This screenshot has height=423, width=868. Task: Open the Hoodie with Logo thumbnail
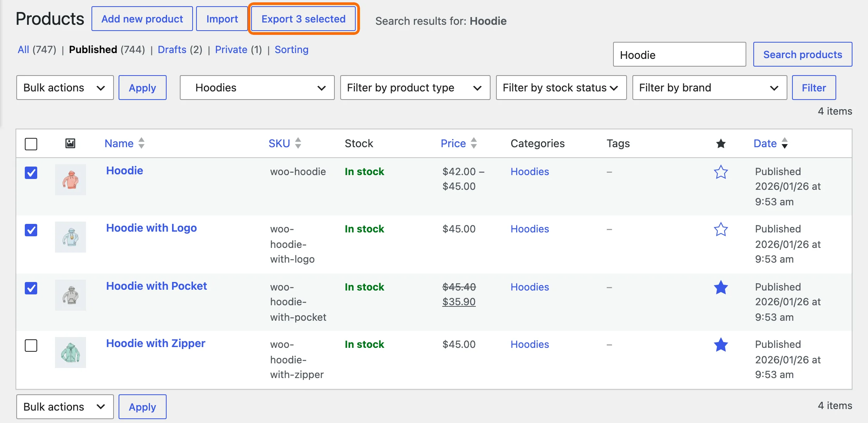71,237
